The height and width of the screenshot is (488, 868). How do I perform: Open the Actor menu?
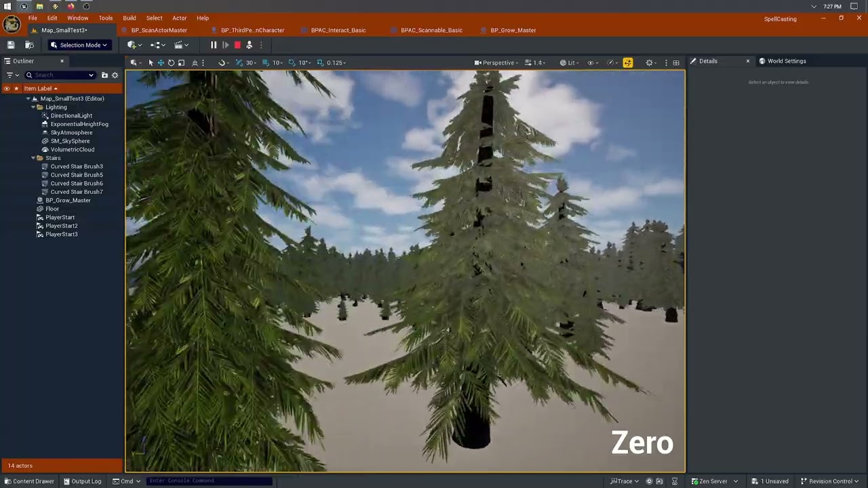tap(179, 18)
